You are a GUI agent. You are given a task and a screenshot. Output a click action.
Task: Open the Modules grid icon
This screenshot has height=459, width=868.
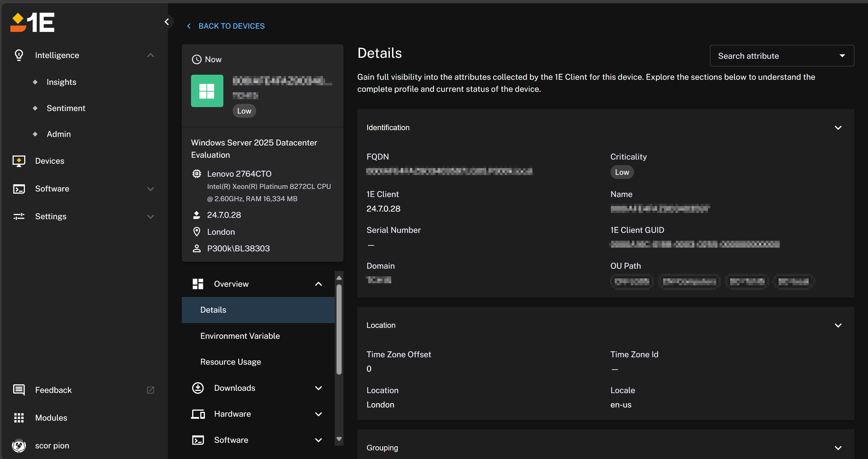[19, 418]
